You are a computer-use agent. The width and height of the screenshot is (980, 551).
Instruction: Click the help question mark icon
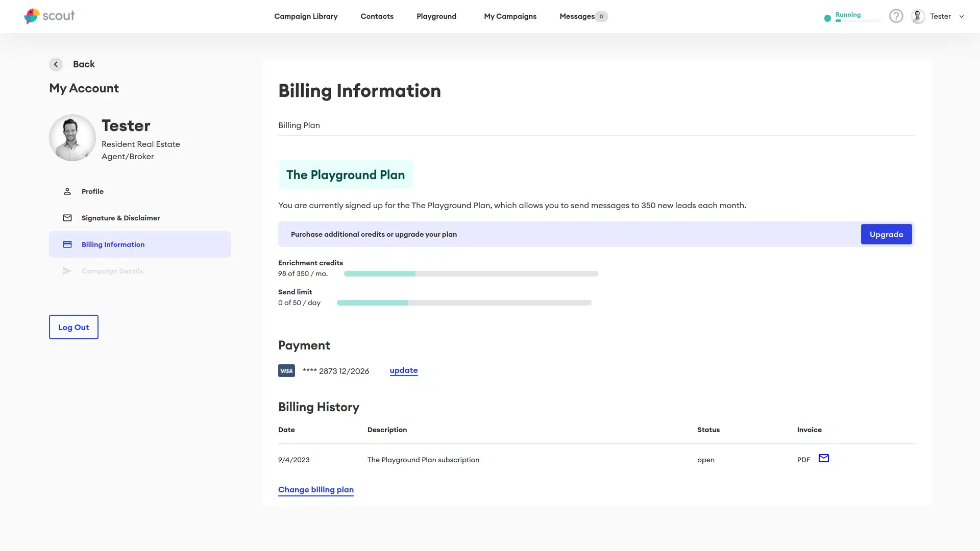click(x=896, y=16)
